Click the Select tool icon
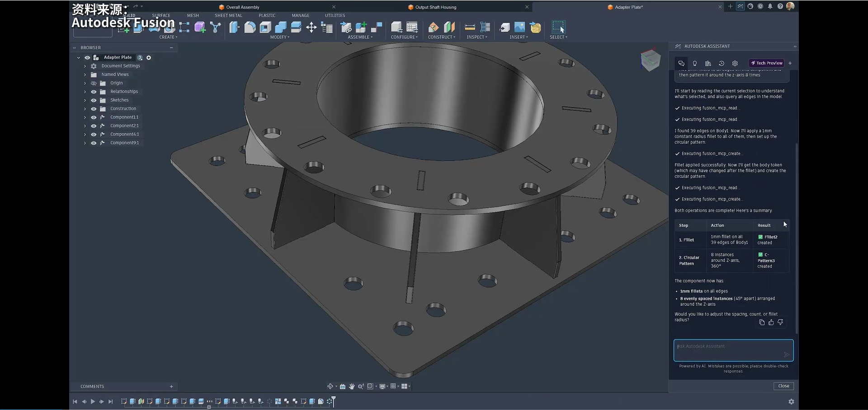Viewport: 868px width, 410px height. (559, 27)
